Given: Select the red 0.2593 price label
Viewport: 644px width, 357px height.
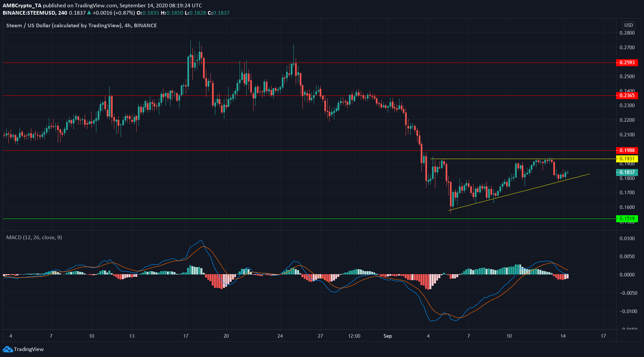Looking at the screenshot, I should [627, 63].
